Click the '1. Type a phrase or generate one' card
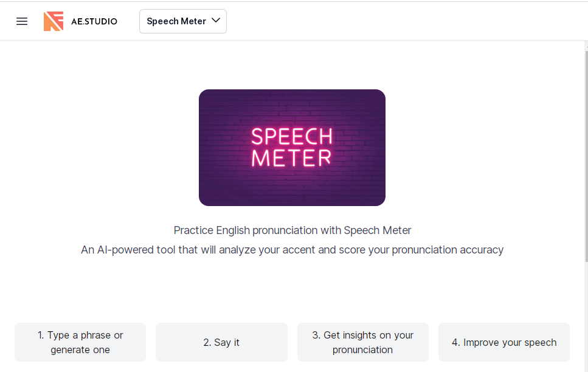 pyautogui.click(x=80, y=342)
